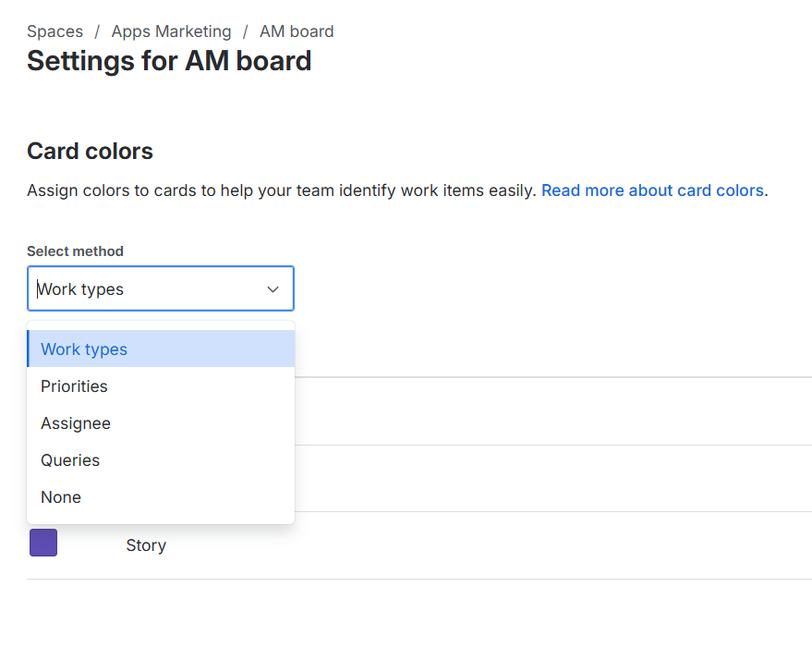The height and width of the screenshot is (648, 812).
Task: Click the Story work type label
Action: (x=146, y=545)
